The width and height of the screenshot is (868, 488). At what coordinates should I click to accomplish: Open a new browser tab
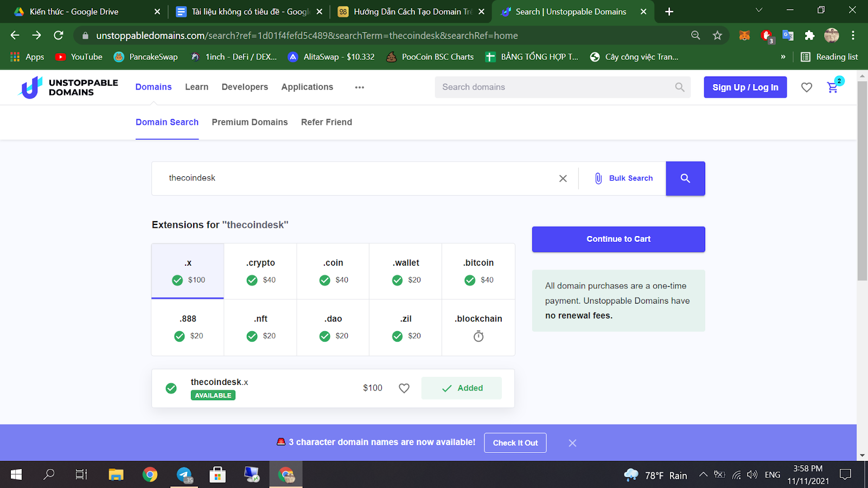(x=669, y=11)
